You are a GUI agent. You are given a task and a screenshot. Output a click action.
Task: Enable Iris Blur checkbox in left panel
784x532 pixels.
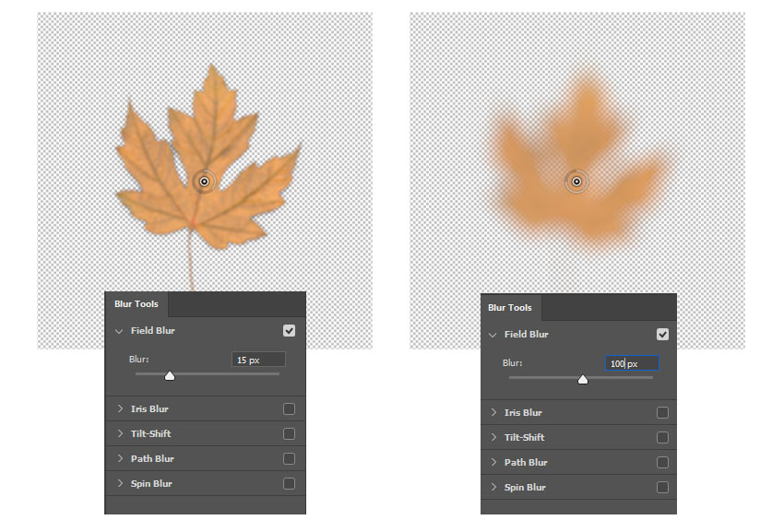[289, 409]
